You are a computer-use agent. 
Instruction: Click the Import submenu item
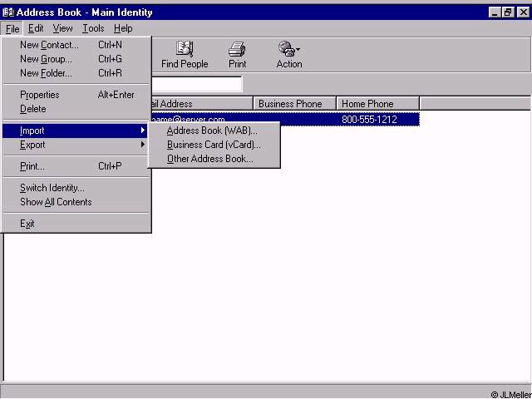point(33,131)
